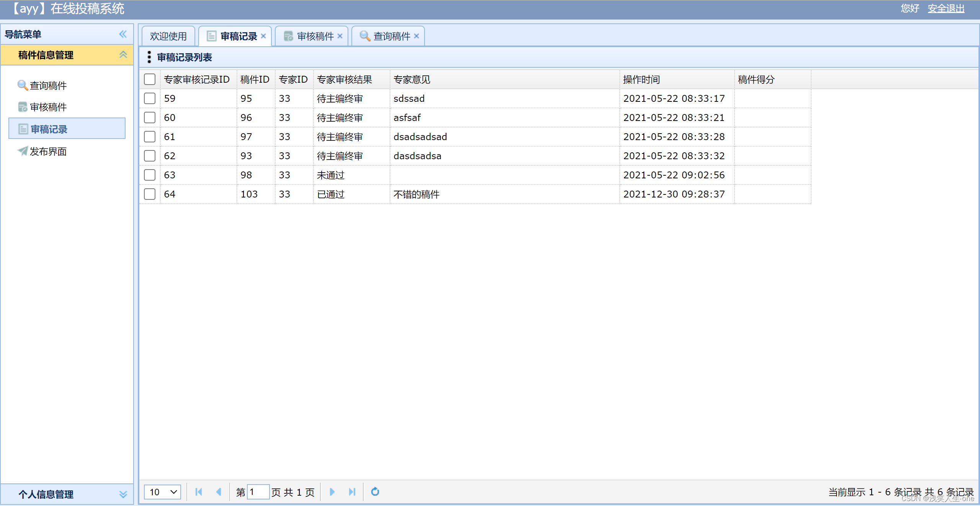This screenshot has width=980, height=506.
Task: Click the 专家ID column header
Action: (x=294, y=79)
